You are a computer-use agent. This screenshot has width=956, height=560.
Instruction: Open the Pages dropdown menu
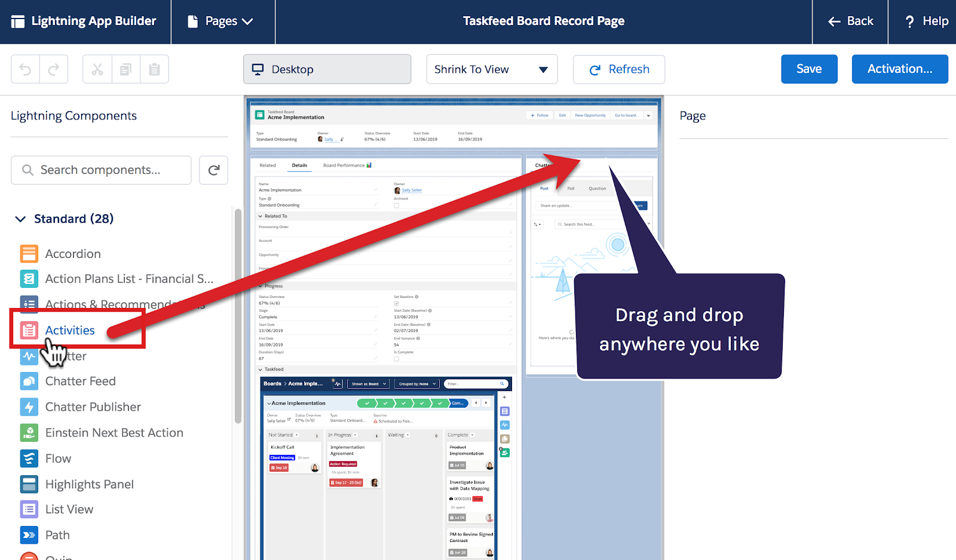[x=221, y=21]
